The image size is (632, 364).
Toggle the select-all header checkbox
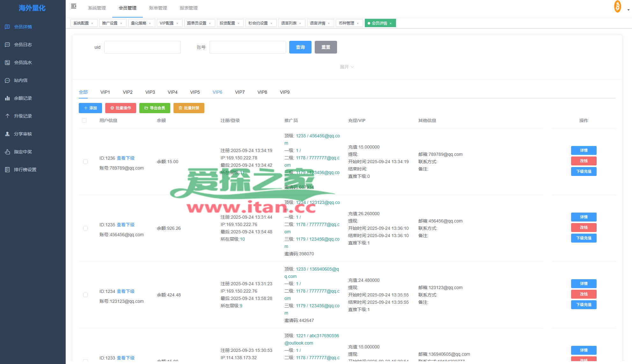84,120
